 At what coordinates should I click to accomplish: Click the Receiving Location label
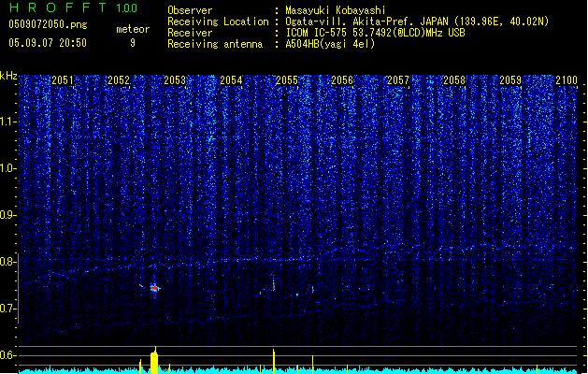pyautogui.click(x=218, y=22)
